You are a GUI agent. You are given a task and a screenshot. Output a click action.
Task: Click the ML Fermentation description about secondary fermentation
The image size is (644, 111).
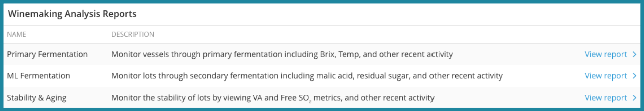(307, 76)
